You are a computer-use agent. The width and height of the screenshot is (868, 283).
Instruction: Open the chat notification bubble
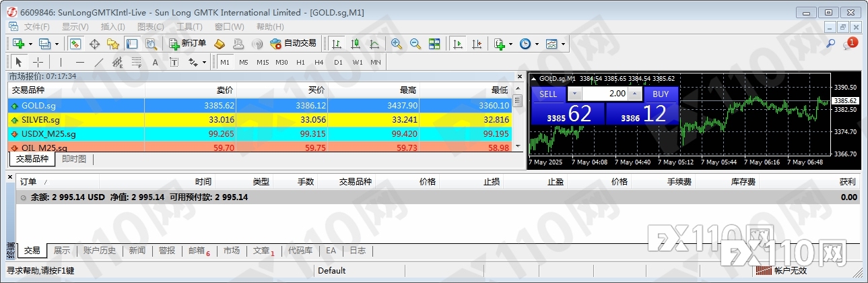click(x=849, y=44)
